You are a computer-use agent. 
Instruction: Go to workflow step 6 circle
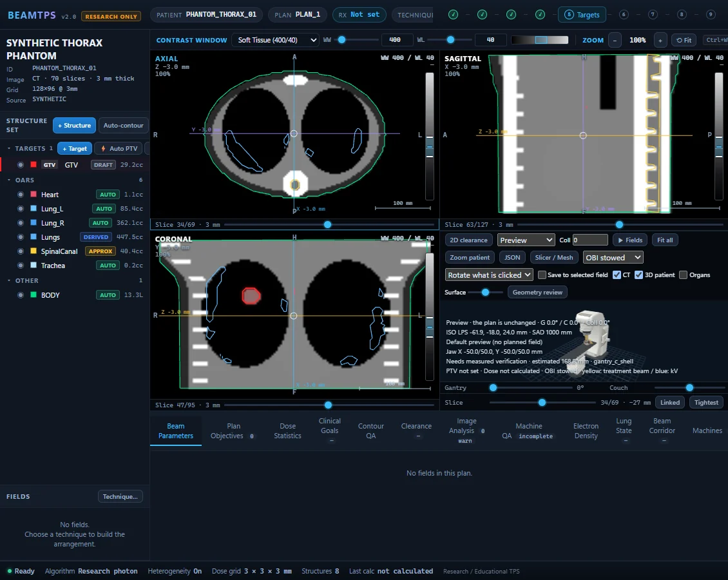click(624, 14)
